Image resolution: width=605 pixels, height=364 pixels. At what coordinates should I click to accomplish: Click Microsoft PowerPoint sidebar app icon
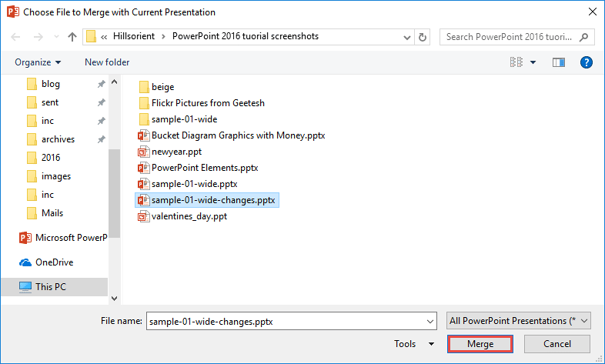coord(25,238)
